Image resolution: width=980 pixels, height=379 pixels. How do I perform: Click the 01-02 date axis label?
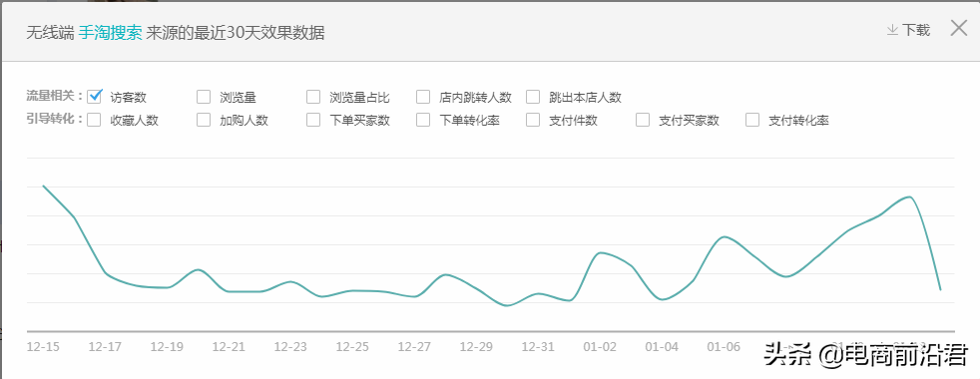point(600,347)
